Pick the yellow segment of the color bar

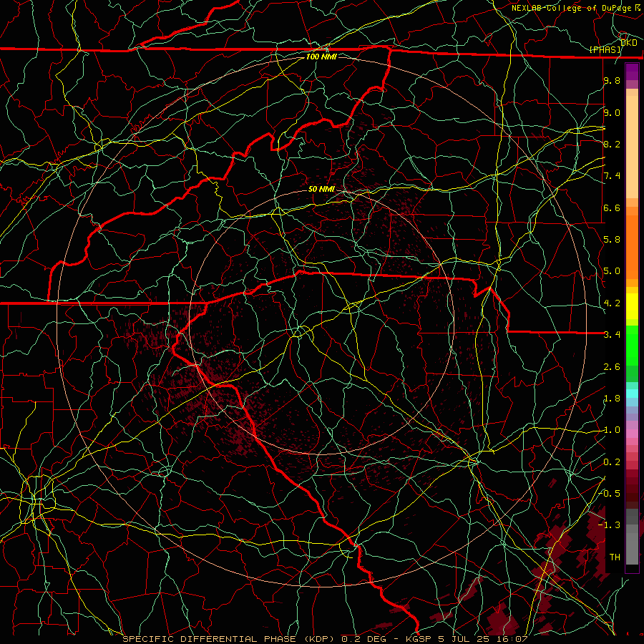coord(632,306)
